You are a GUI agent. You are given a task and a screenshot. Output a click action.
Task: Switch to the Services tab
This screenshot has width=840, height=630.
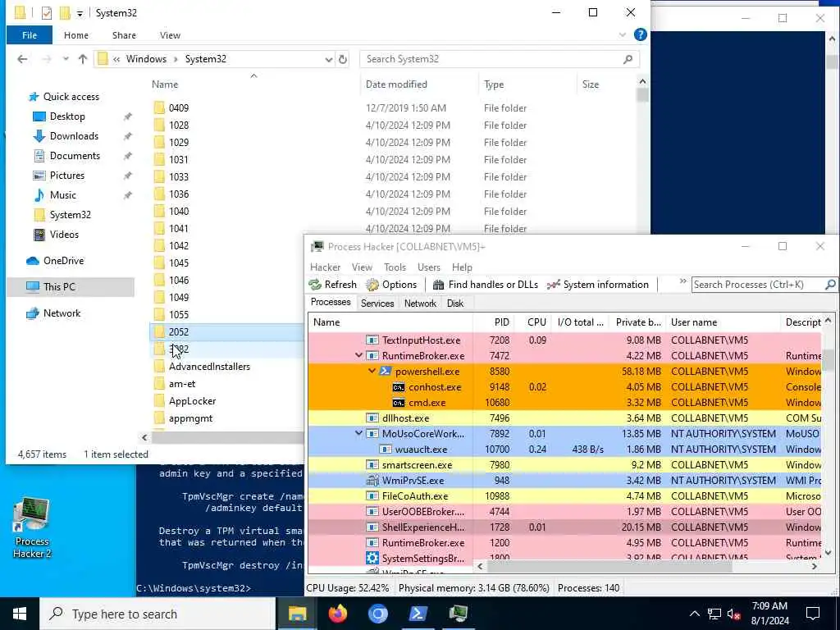click(x=377, y=304)
